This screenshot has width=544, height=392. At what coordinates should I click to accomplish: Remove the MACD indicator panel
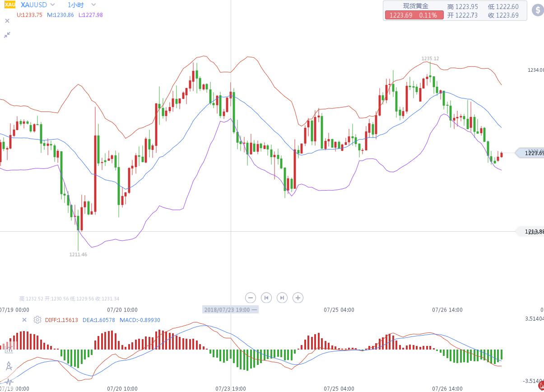[25, 320]
